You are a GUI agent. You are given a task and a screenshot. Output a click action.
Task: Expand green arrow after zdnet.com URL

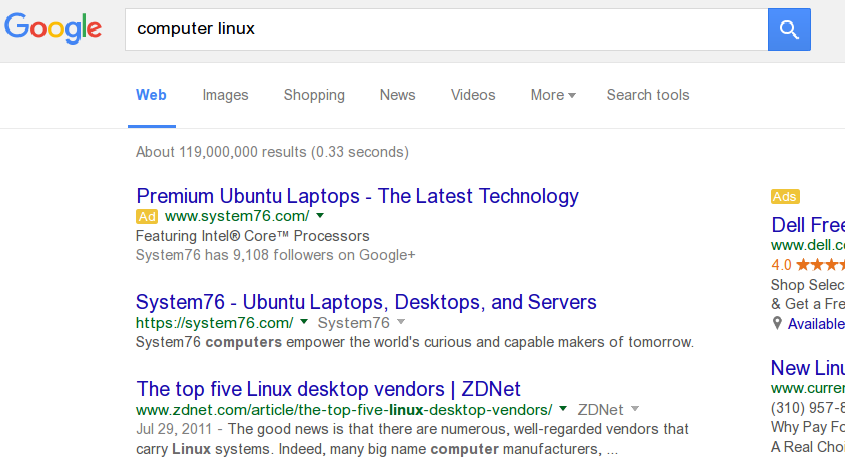563,409
